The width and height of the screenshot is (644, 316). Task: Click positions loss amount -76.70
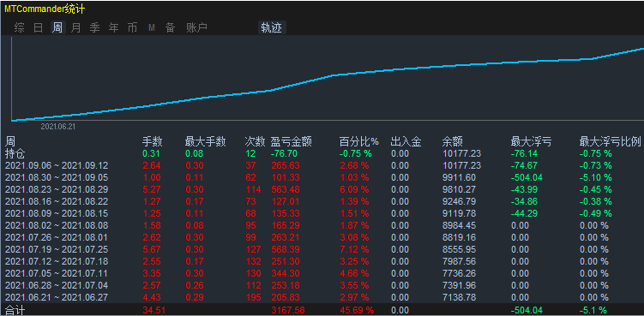click(284, 153)
